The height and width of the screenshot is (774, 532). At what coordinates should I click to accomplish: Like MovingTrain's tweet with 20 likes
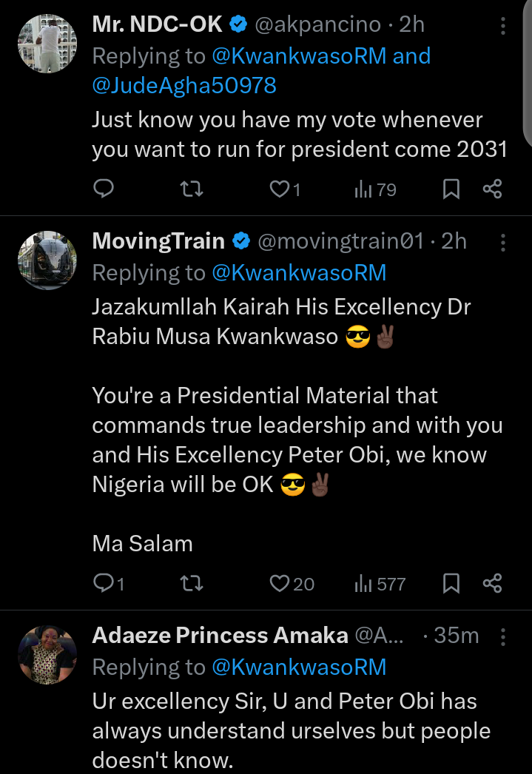pos(292,584)
